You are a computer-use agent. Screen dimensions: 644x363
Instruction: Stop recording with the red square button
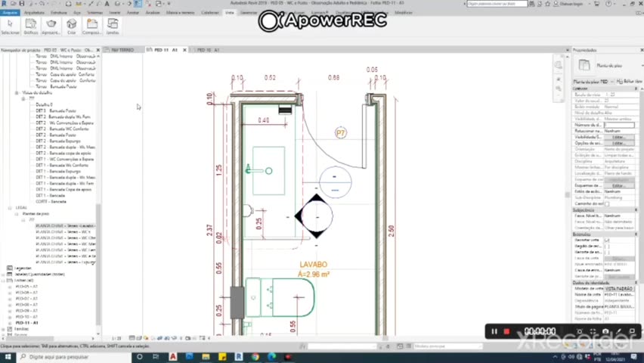coord(506,331)
